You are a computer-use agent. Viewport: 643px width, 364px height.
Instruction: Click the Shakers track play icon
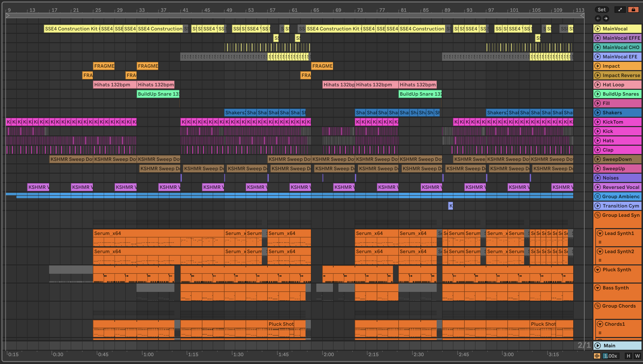pos(598,113)
